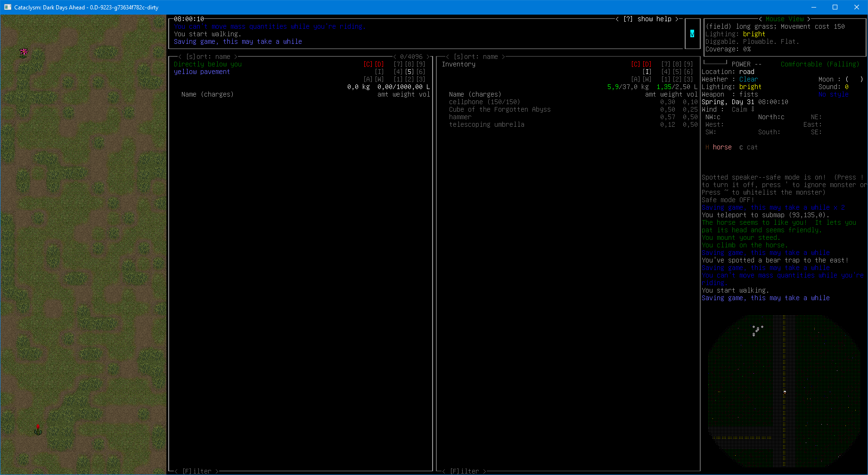Click the Mouse View panel title
Viewport: 868px width, 475px height.
click(785, 19)
